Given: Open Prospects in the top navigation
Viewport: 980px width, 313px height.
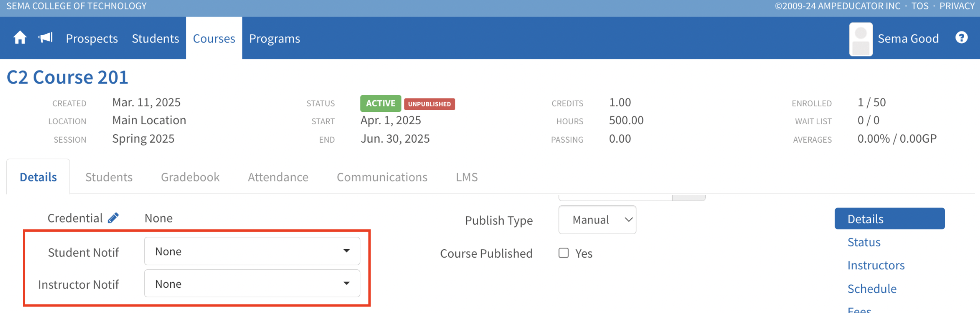Looking at the screenshot, I should [x=92, y=38].
